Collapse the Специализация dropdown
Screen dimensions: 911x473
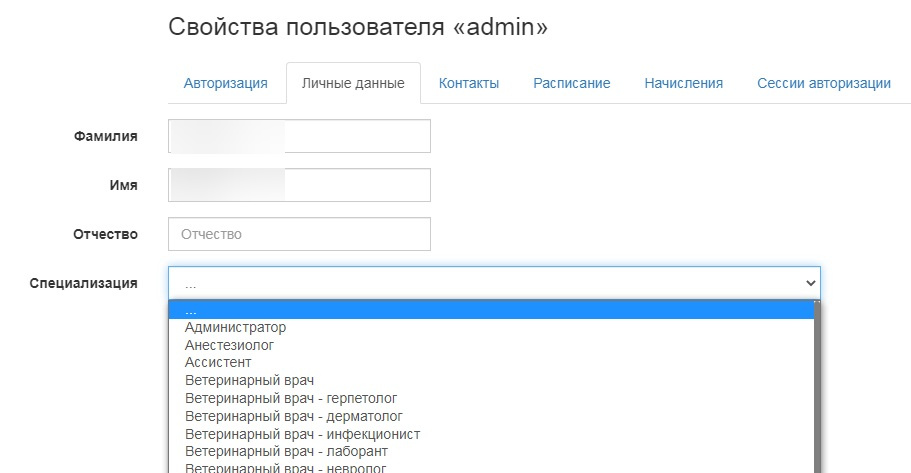[494, 284]
